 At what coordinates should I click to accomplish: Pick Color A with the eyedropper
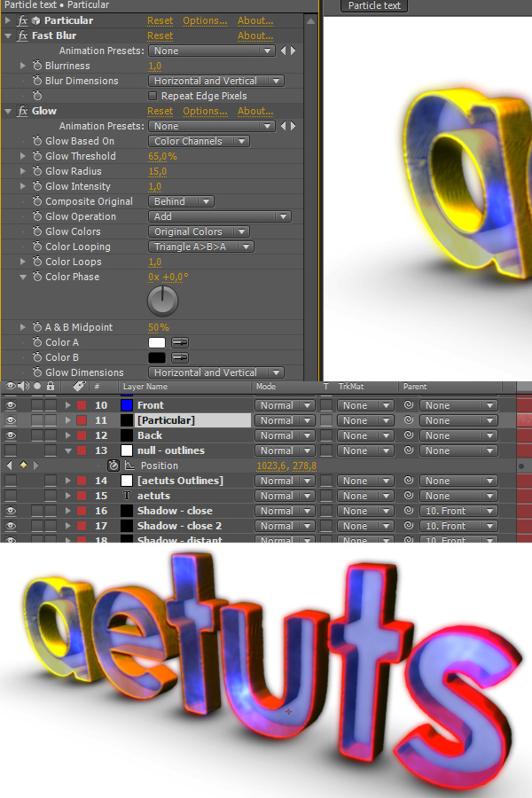(180, 342)
